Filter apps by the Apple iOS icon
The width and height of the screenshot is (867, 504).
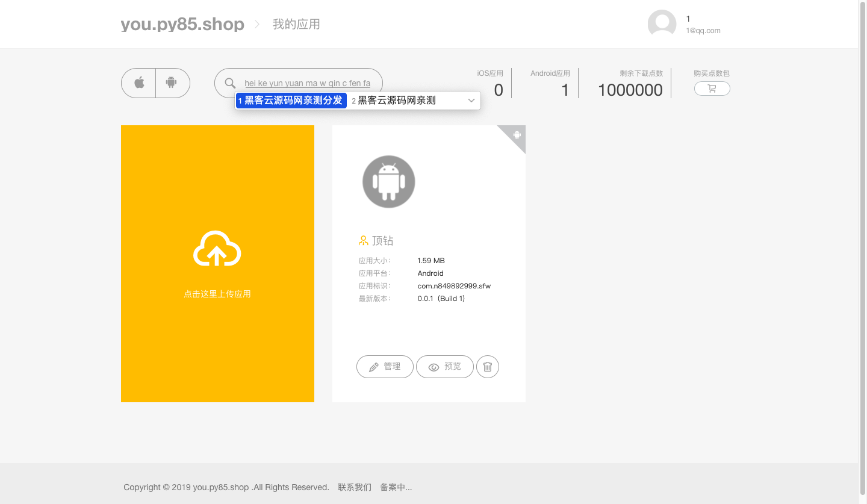click(x=139, y=83)
